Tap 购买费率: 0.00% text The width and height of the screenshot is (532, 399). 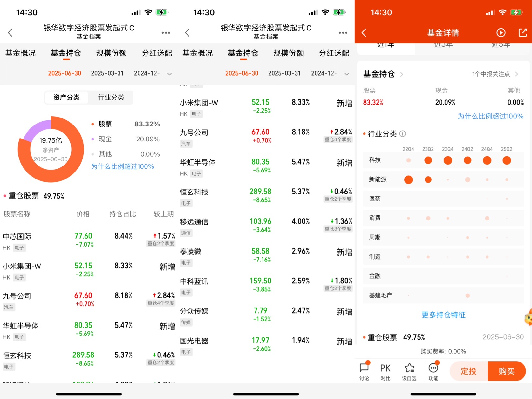tap(443, 351)
